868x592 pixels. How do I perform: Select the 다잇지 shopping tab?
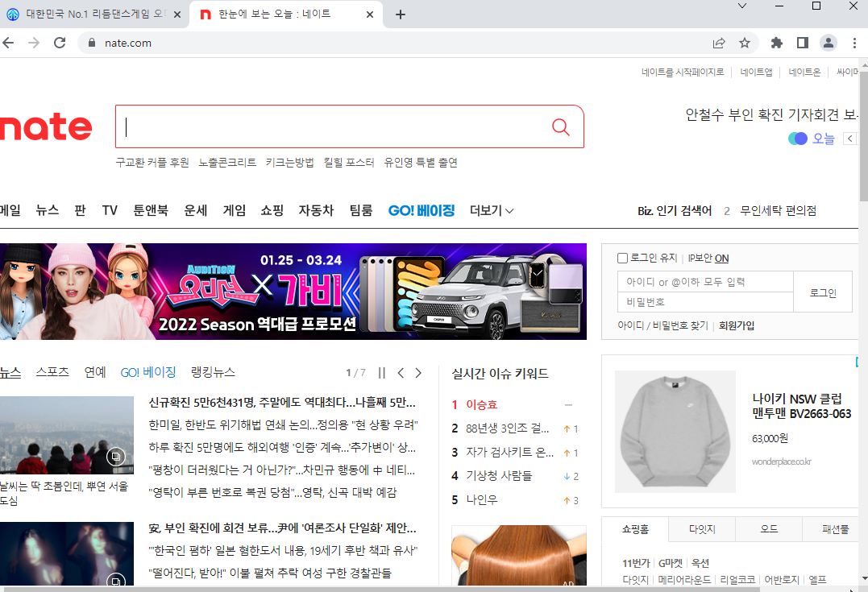702,529
